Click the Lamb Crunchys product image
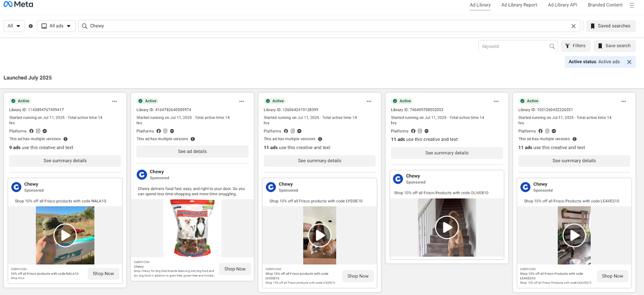The width and height of the screenshot is (644, 295). 192,228
